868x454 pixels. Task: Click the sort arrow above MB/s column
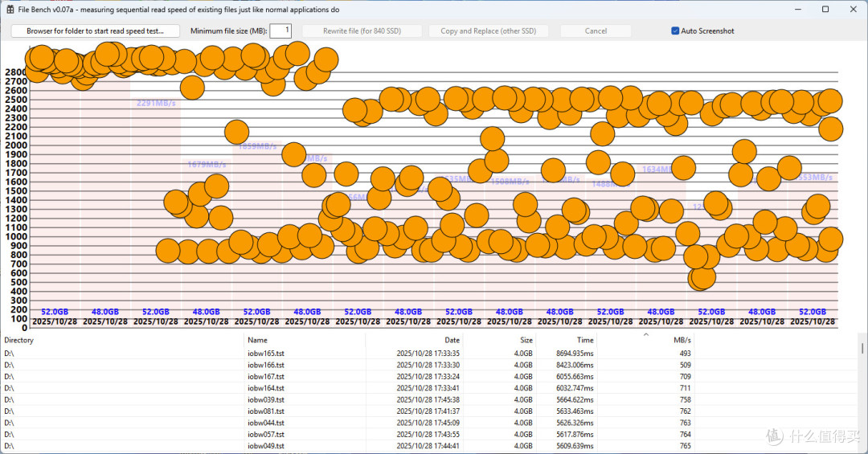645,334
